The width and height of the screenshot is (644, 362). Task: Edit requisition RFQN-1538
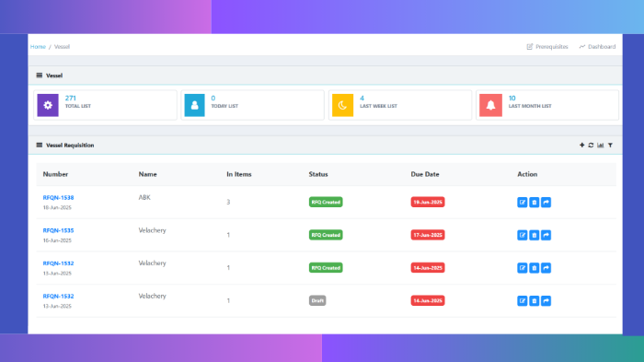pos(522,202)
